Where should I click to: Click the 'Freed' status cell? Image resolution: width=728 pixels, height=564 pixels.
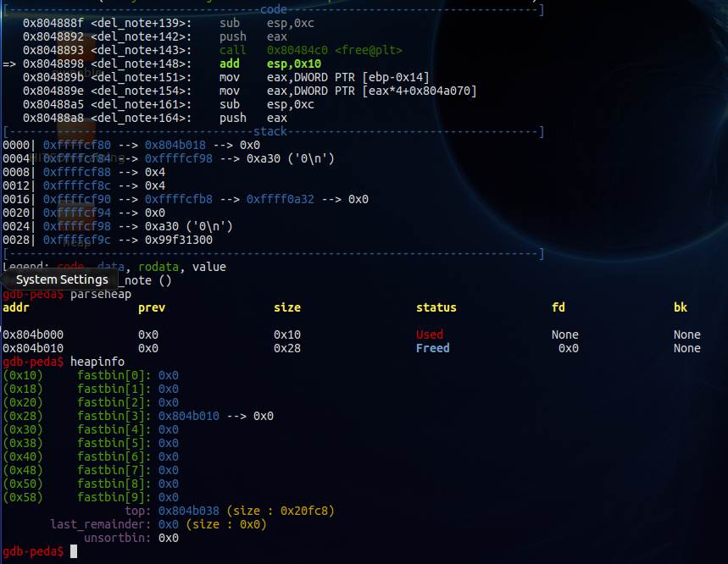tap(433, 348)
